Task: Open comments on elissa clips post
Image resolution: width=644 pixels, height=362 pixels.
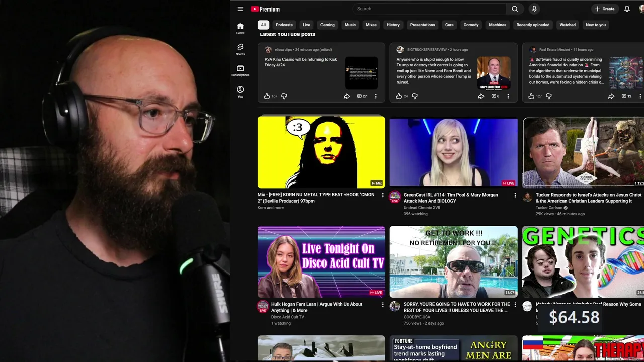Action: 362,96
